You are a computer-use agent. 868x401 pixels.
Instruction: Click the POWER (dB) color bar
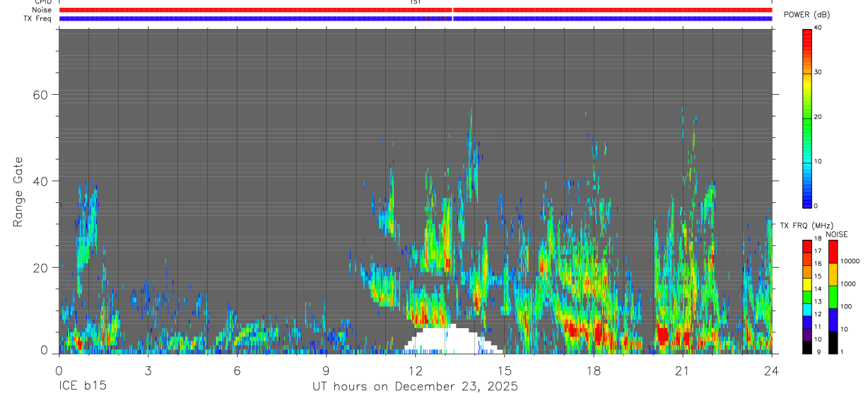807,117
